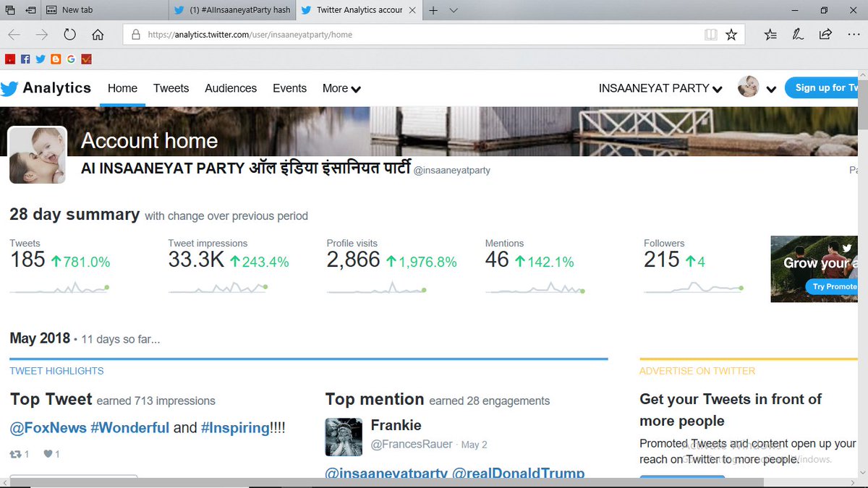Open the red checkmark favorites bar bookmark
Viewport: 868px width, 488px height.
tap(86, 59)
